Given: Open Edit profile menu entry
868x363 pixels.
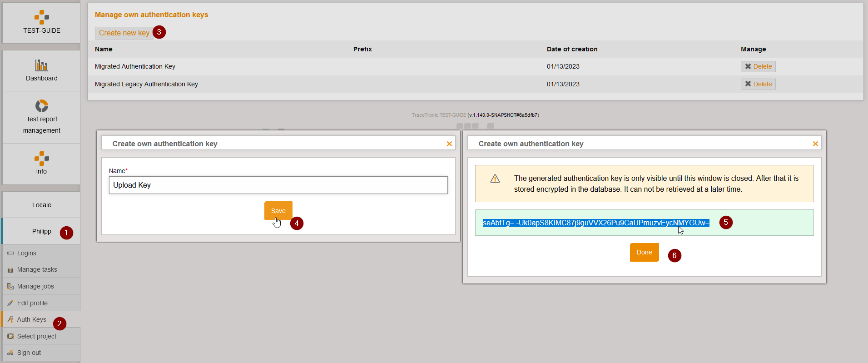Looking at the screenshot, I should click(x=41, y=303).
